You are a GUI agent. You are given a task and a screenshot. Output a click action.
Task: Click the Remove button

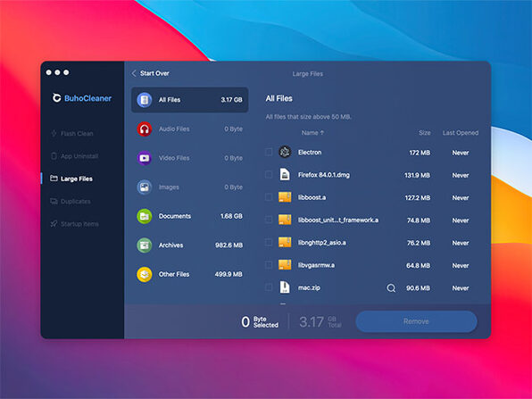(416, 321)
